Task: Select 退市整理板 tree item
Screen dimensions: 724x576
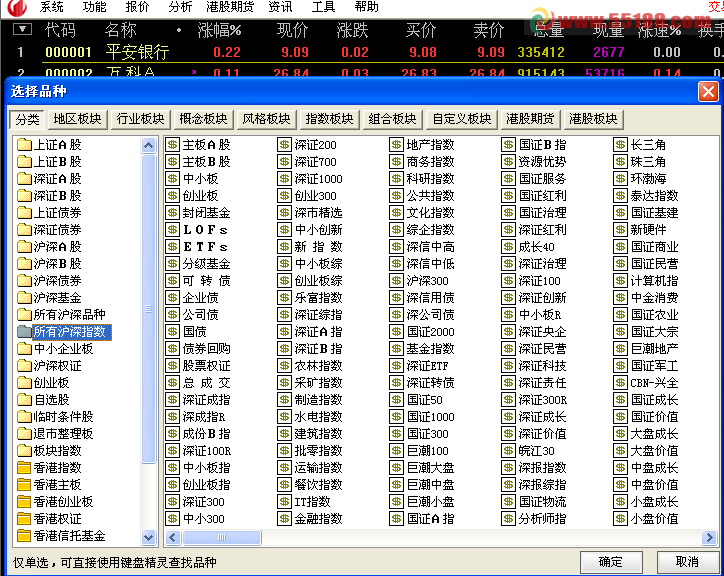Action: click(63, 434)
